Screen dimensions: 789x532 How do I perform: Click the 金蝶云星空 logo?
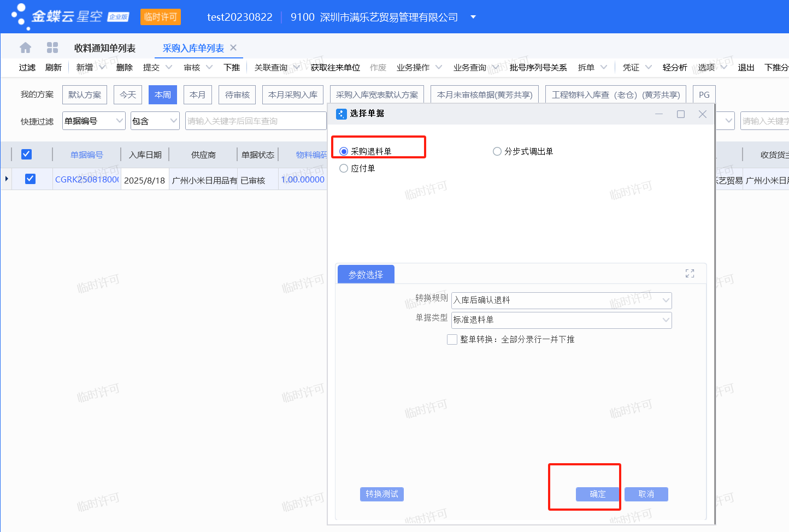[x=70, y=16]
